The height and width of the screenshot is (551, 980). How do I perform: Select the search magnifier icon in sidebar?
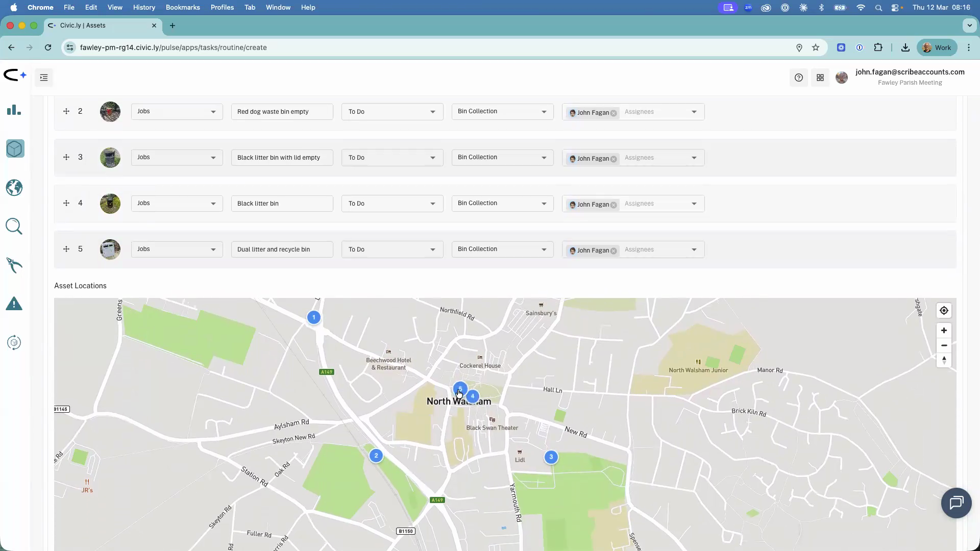pyautogui.click(x=14, y=226)
